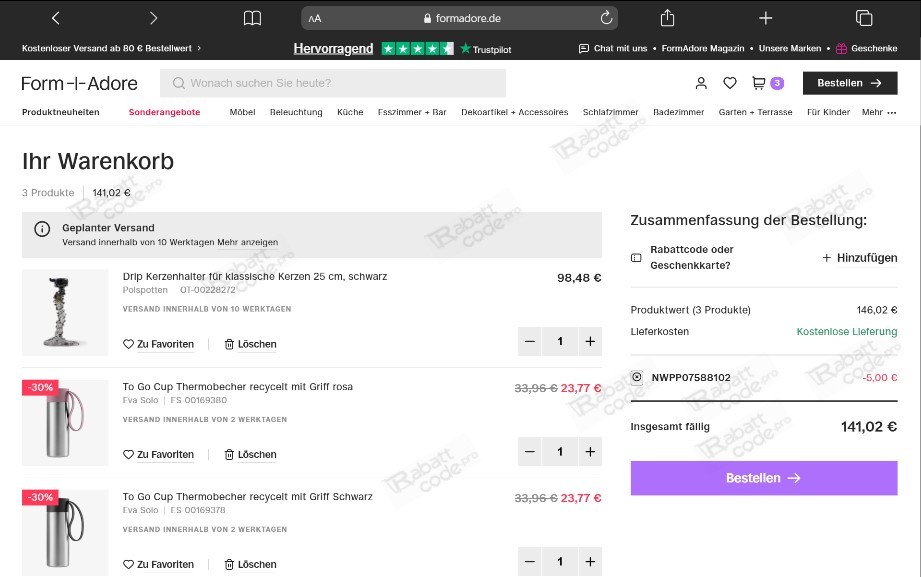Open the favorites heart icon in header
Screen dimensions: 921x577
(730, 83)
